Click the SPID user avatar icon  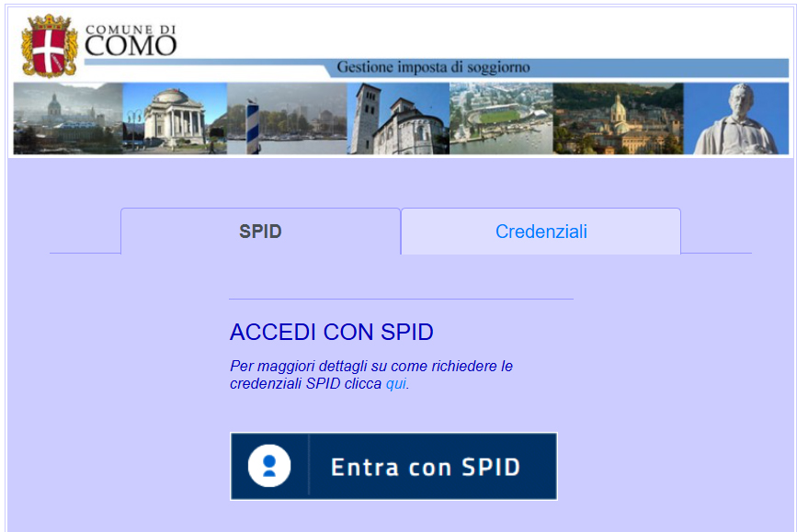tap(269, 466)
